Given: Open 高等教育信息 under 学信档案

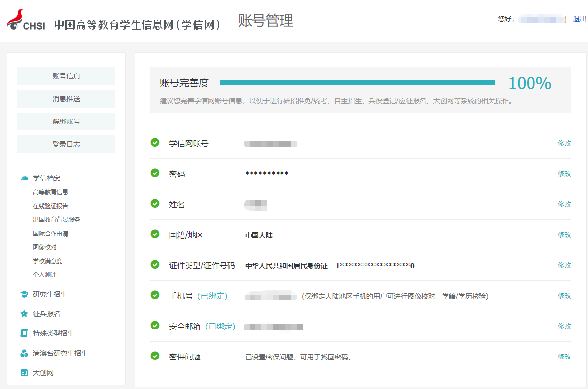Looking at the screenshot, I should [x=51, y=192].
